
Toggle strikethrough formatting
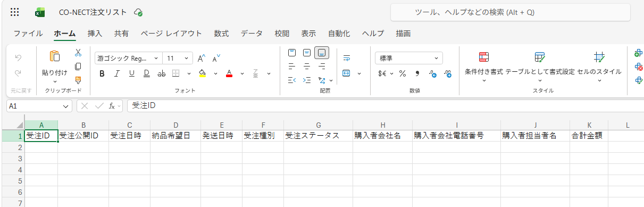pyautogui.click(x=161, y=73)
